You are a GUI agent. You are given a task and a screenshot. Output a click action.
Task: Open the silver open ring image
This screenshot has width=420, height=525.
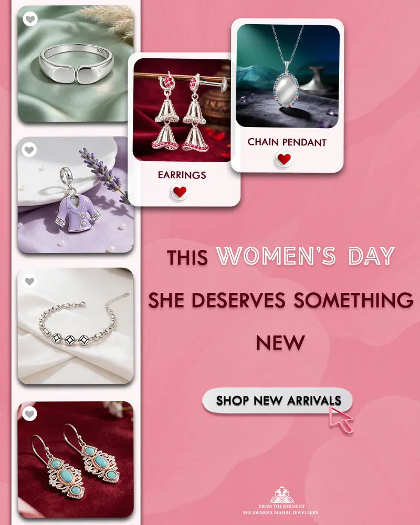pyautogui.click(x=76, y=64)
